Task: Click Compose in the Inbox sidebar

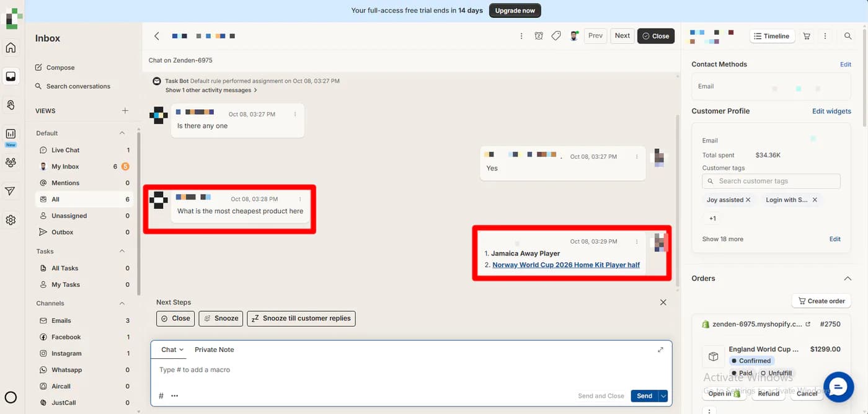Action: click(55, 68)
